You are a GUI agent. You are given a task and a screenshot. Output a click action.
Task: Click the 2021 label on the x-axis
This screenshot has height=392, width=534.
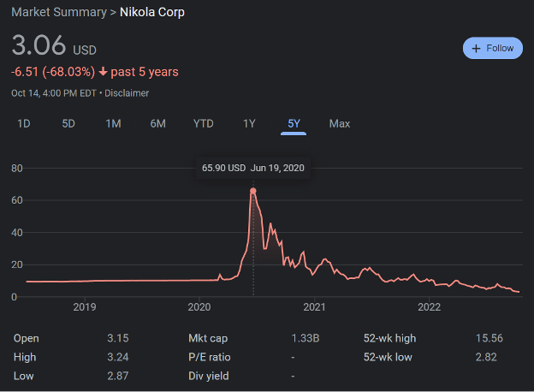coord(314,307)
